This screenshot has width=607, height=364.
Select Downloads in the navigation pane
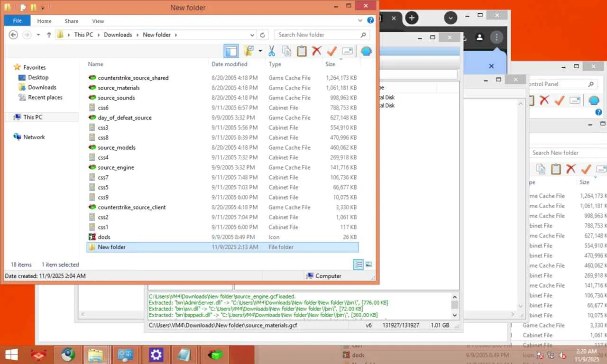tap(42, 87)
